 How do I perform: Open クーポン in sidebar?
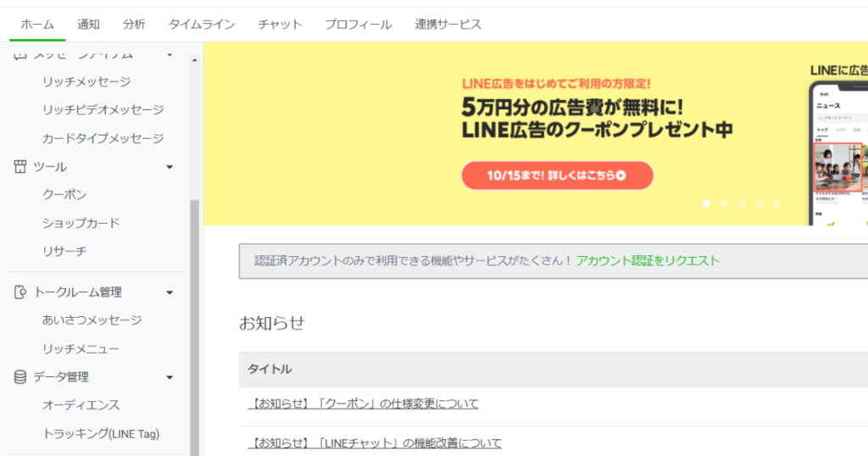64,194
